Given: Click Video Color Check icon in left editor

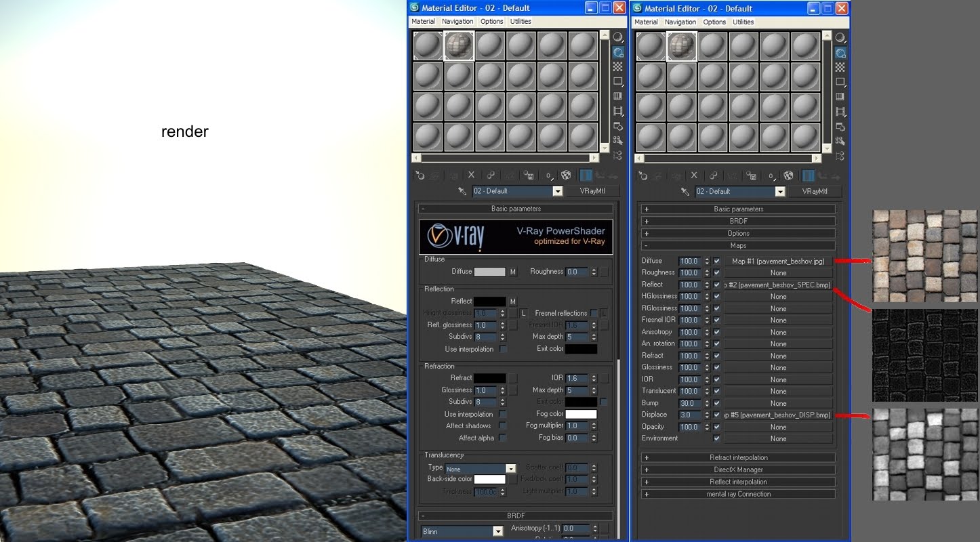Looking at the screenshot, I should 618,96.
